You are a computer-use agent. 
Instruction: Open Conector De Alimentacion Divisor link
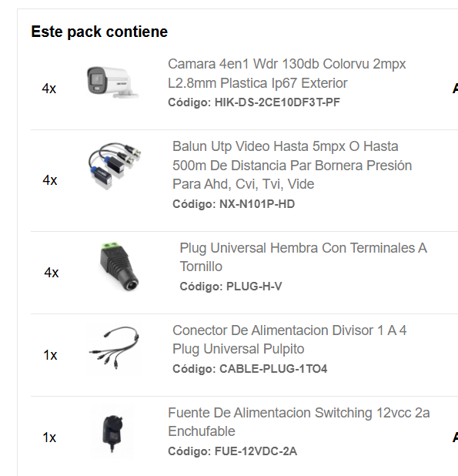point(289,340)
